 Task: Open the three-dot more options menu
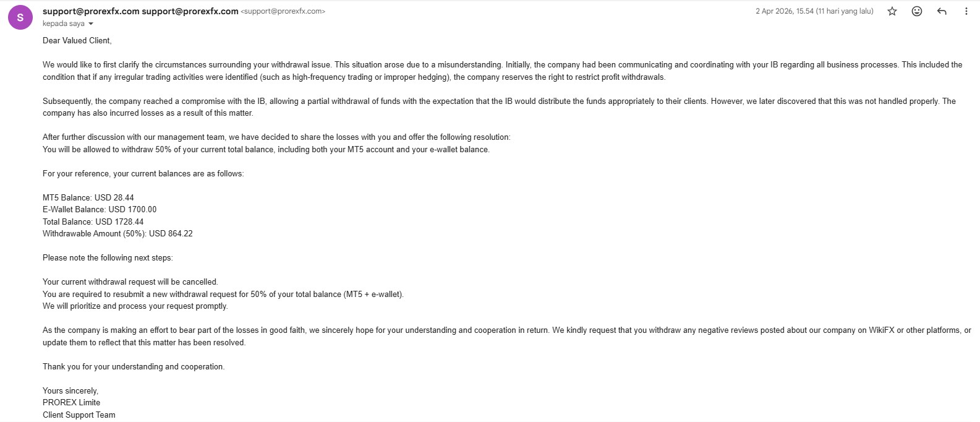coord(966,11)
